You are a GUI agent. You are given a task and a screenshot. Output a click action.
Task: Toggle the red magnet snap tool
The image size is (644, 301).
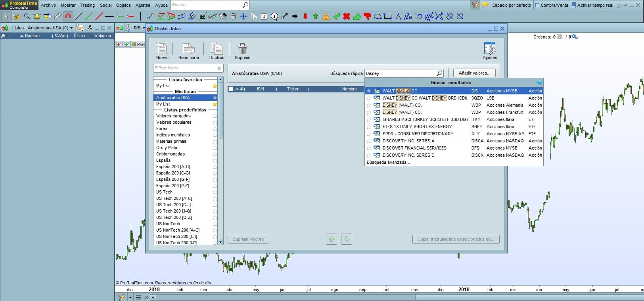pos(68,16)
